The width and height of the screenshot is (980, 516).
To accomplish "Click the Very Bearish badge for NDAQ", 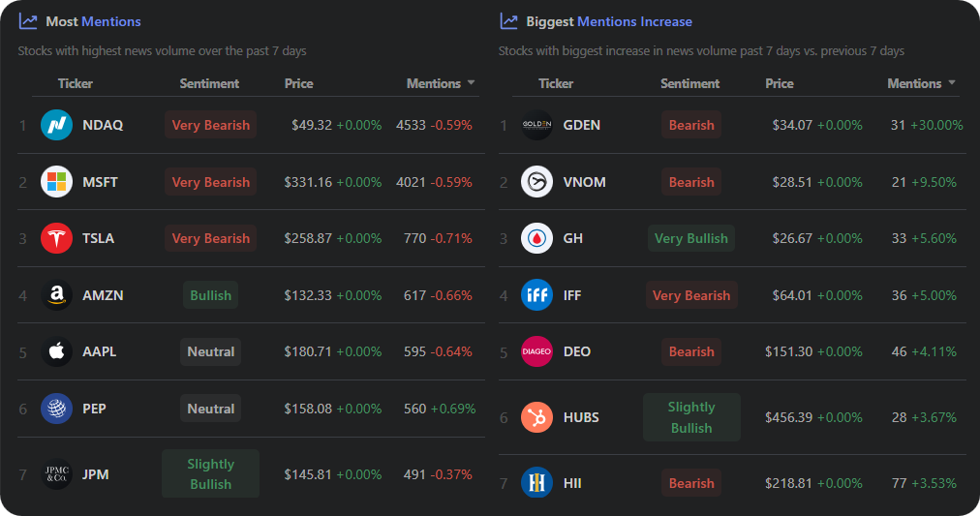I will tap(211, 125).
